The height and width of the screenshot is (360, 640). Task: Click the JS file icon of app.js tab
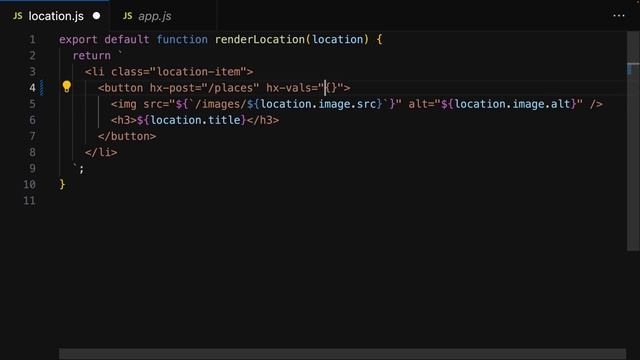[127, 16]
